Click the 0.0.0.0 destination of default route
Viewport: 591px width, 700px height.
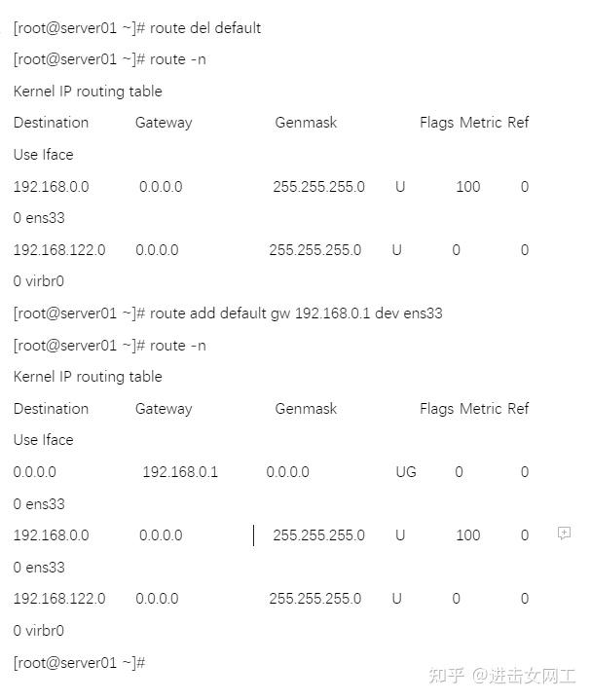pyautogui.click(x=35, y=472)
